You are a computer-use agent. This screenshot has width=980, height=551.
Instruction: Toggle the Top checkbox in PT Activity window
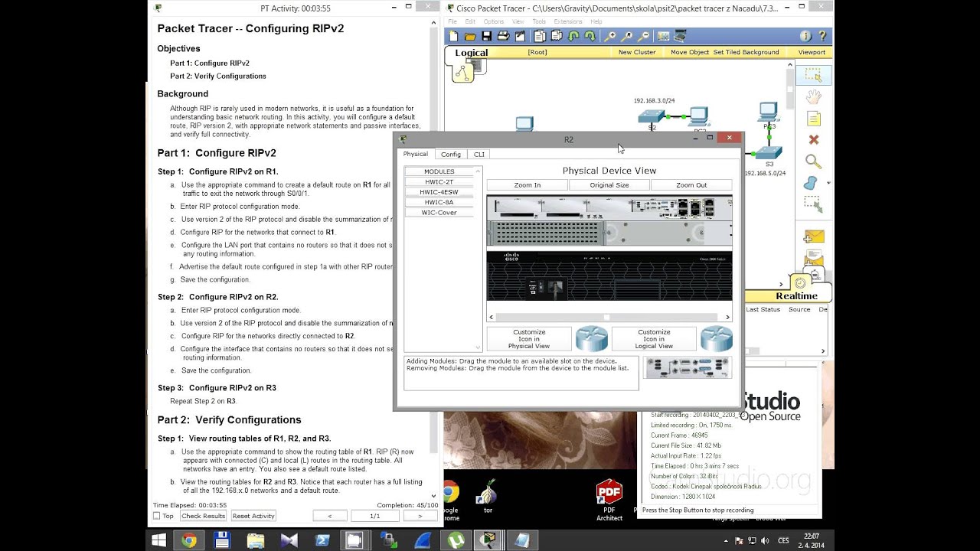coord(157,516)
